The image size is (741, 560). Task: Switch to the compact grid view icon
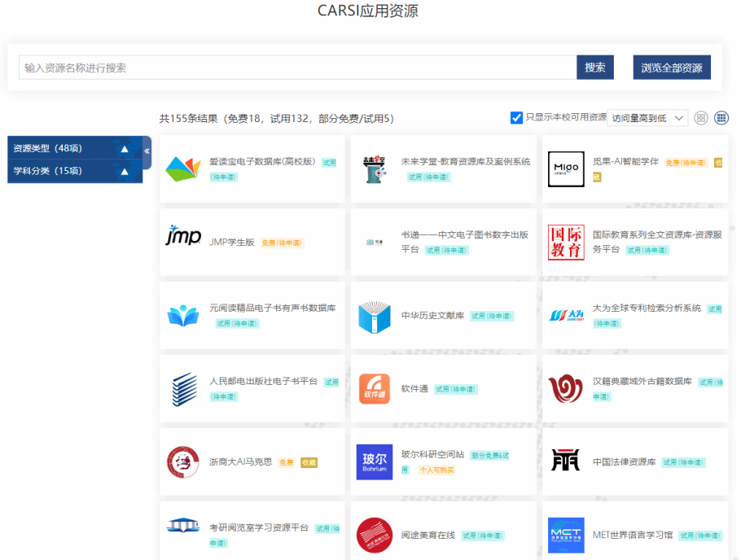721,118
